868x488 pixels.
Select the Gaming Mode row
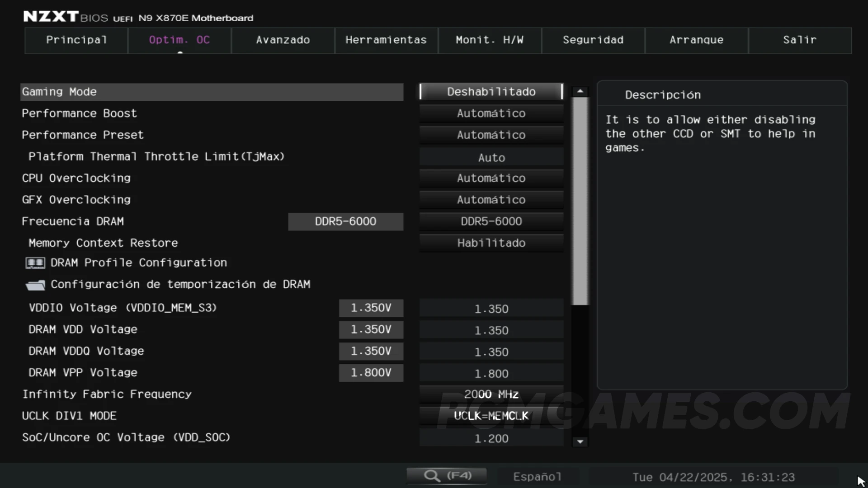click(212, 92)
